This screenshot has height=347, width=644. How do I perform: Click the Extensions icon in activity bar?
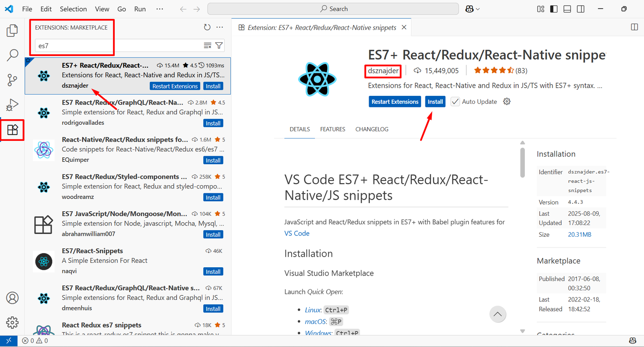[12, 130]
